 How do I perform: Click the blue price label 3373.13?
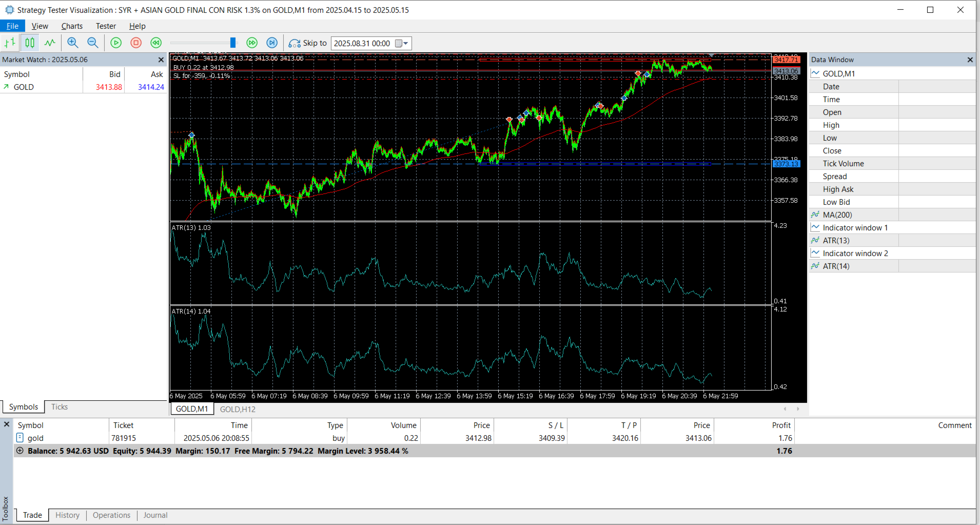click(x=786, y=164)
